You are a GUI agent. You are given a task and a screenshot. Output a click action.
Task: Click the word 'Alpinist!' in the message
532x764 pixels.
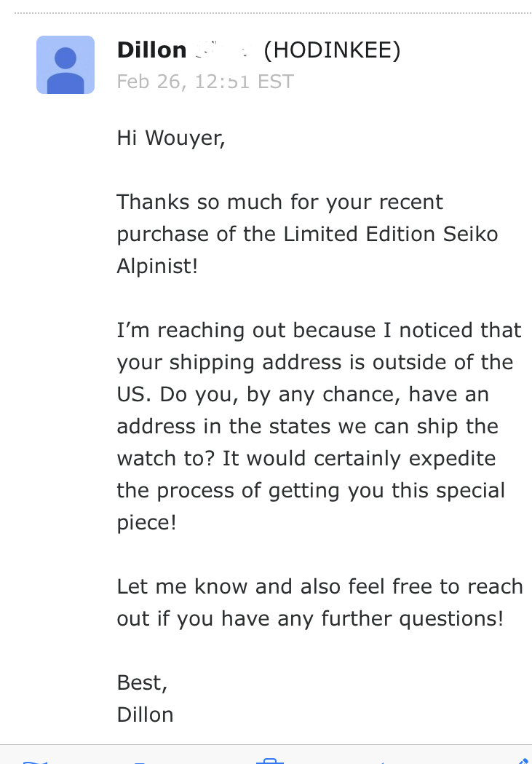[157, 266]
